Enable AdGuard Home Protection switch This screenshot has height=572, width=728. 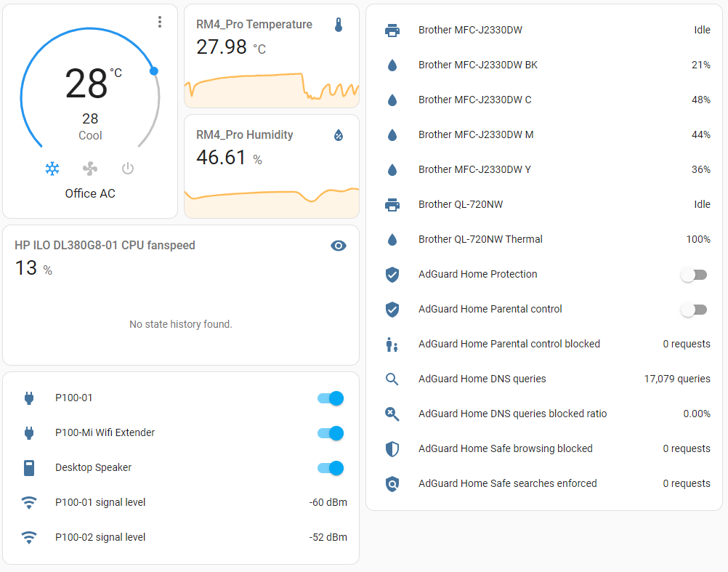(x=694, y=275)
